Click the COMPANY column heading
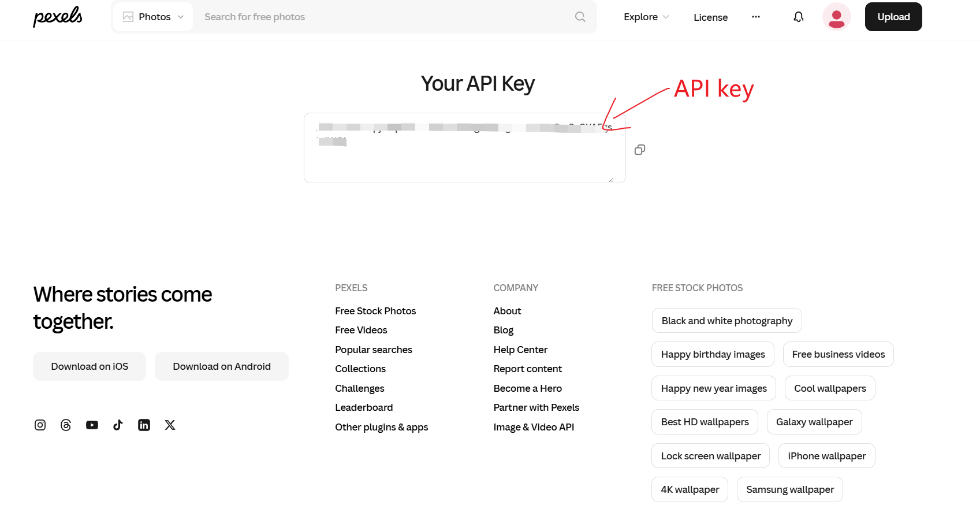This screenshot has height=505, width=980. pyautogui.click(x=516, y=288)
